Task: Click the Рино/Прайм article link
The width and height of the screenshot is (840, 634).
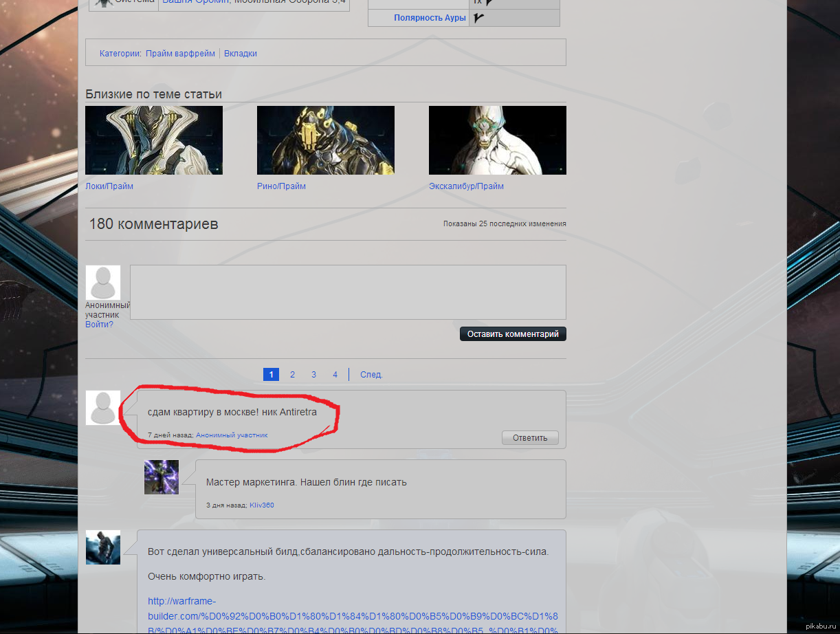Action: pos(281,186)
